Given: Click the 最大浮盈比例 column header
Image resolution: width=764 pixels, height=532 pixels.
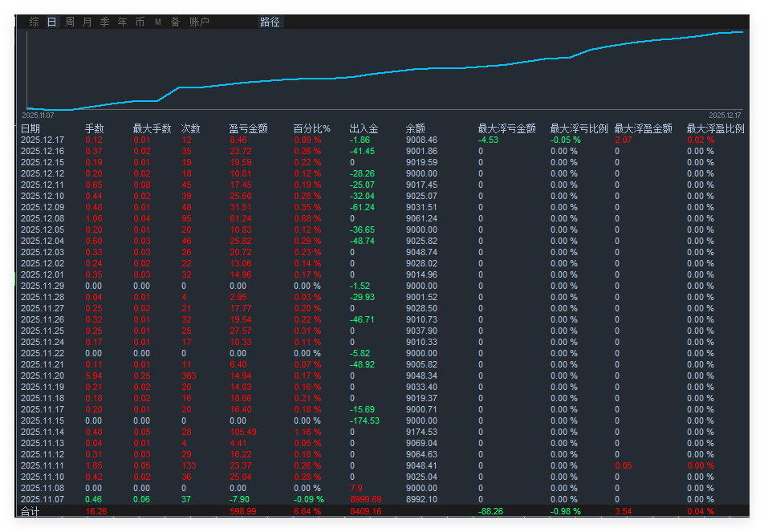Looking at the screenshot, I should click(715, 128).
